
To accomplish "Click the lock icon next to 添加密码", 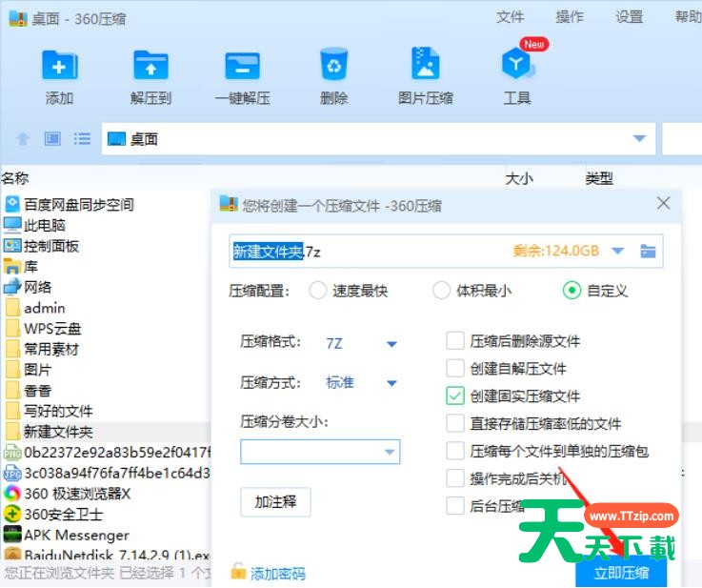I will [238, 571].
